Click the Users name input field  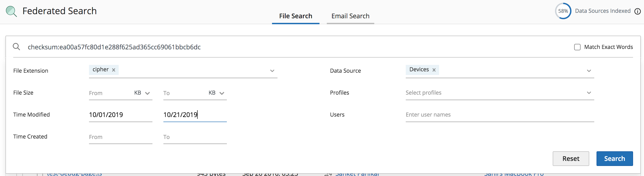coord(500,115)
